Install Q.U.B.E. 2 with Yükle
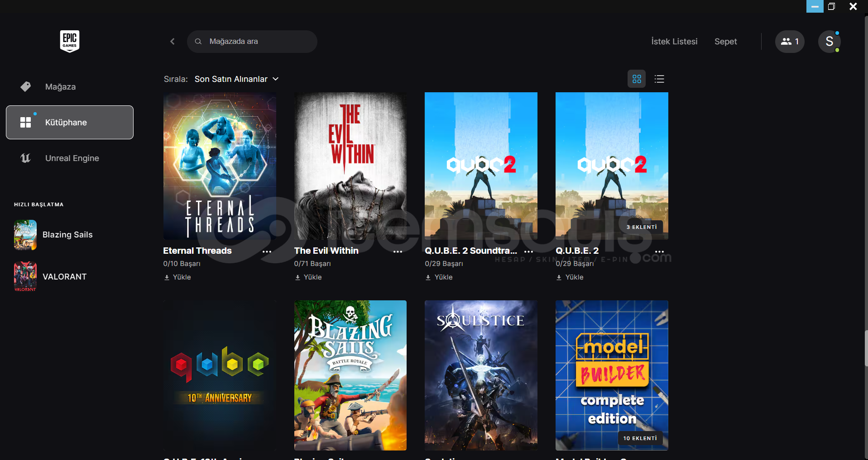 tap(570, 277)
